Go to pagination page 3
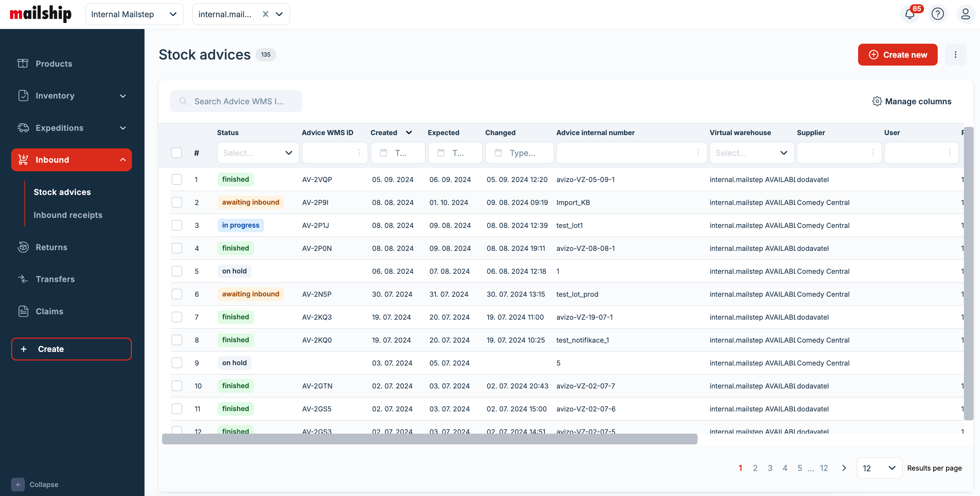The width and height of the screenshot is (980, 496). coord(770,468)
